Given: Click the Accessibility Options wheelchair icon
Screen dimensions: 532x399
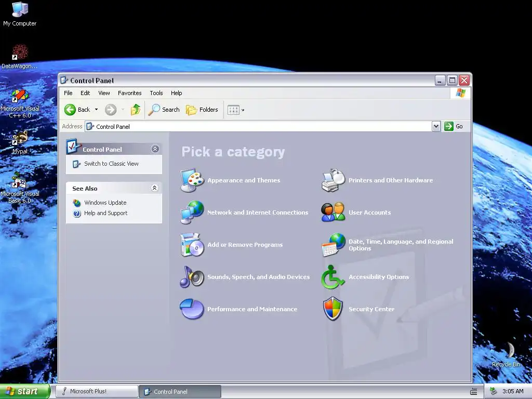Looking at the screenshot, I should coord(332,277).
